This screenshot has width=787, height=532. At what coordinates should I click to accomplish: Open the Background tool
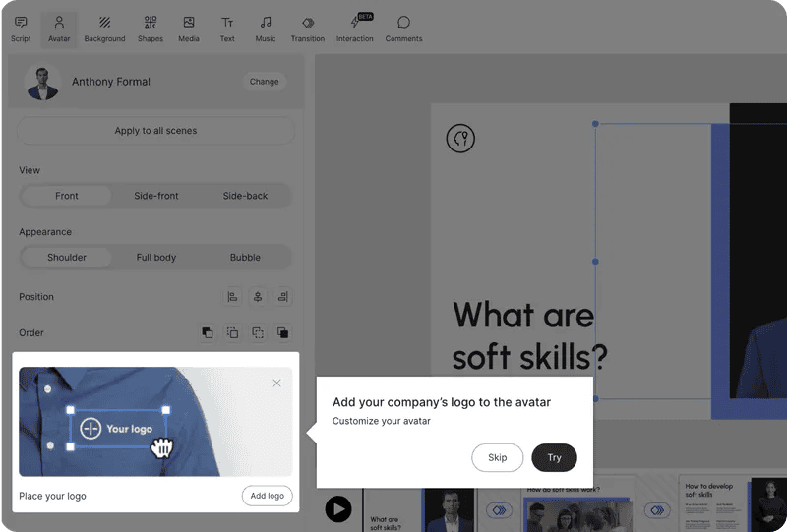[104, 29]
